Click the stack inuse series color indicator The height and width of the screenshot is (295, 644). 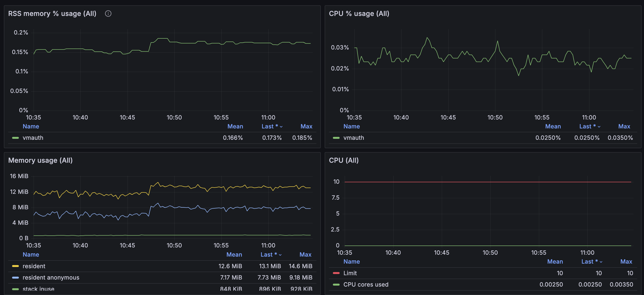point(15,289)
